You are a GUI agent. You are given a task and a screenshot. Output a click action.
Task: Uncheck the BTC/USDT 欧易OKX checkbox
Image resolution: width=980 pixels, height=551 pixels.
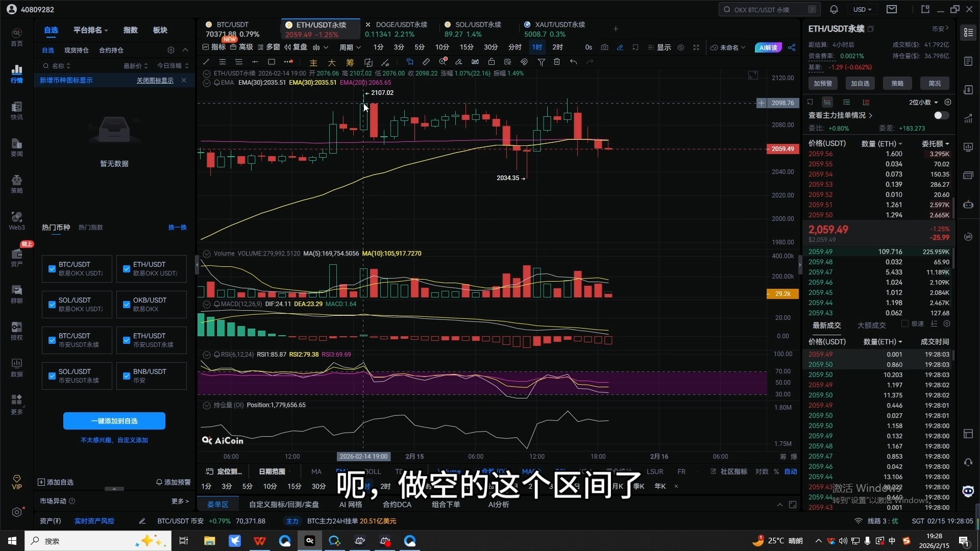(52, 269)
